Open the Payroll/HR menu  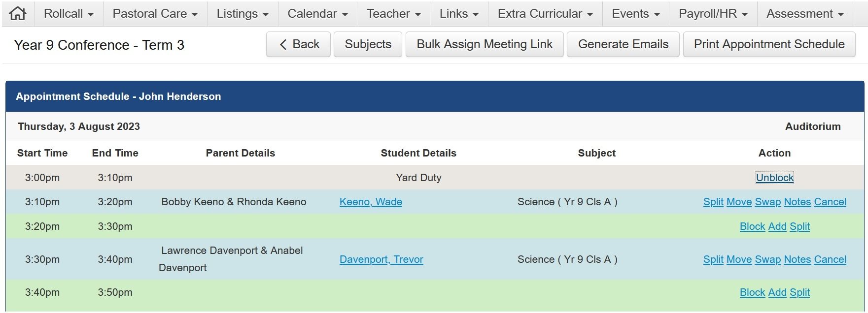[x=713, y=14]
